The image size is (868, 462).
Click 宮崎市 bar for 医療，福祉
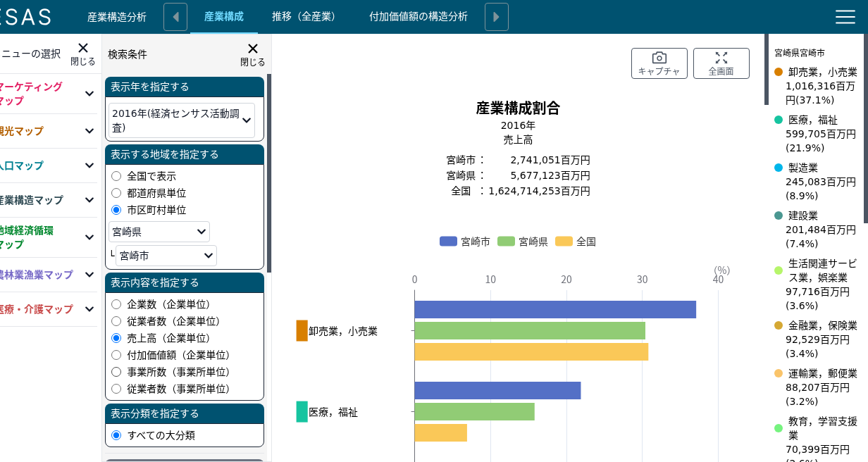pyautogui.click(x=497, y=391)
